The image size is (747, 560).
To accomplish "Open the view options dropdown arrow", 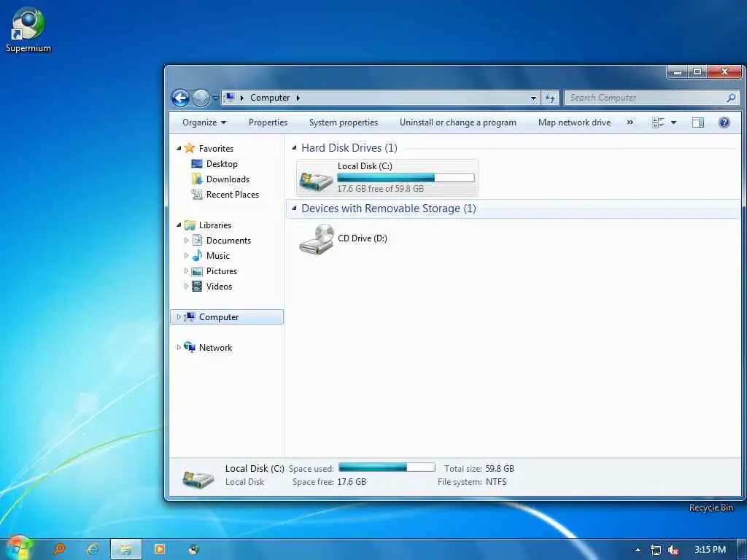I will 673,122.
